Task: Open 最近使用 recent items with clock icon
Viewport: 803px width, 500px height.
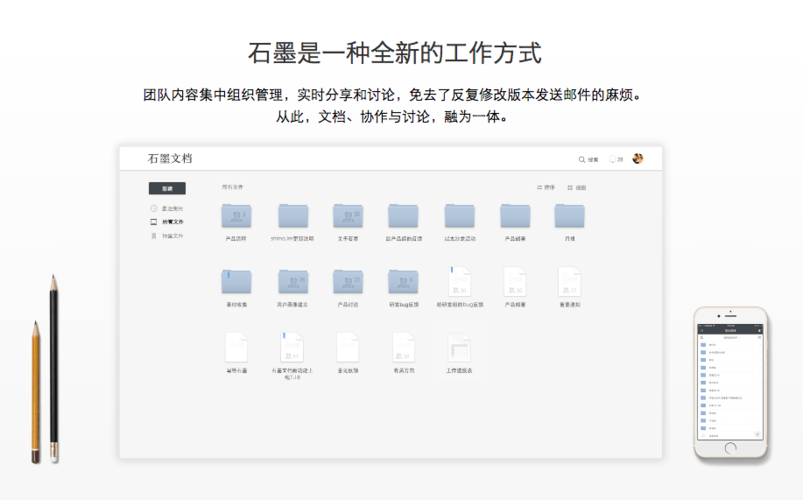Action: pyautogui.click(x=167, y=209)
